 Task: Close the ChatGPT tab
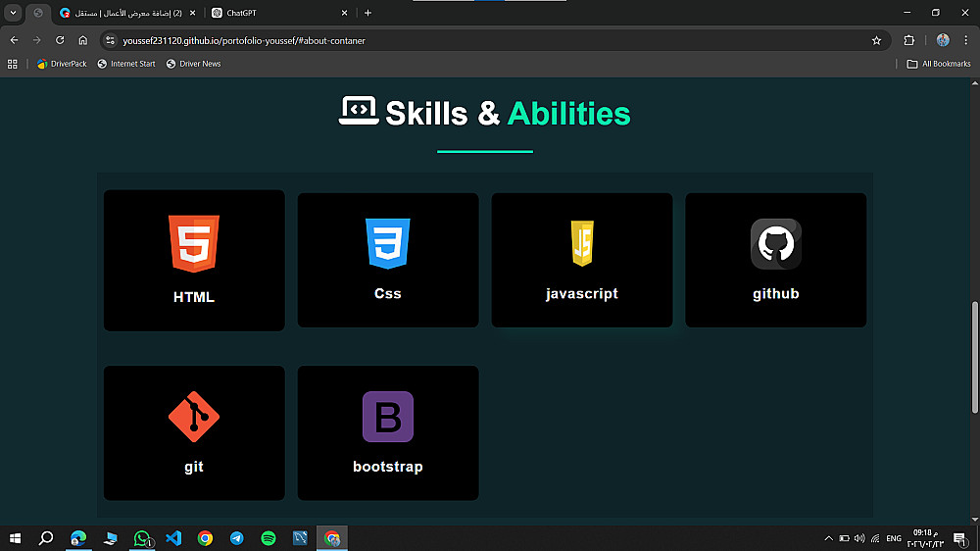(x=344, y=13)
